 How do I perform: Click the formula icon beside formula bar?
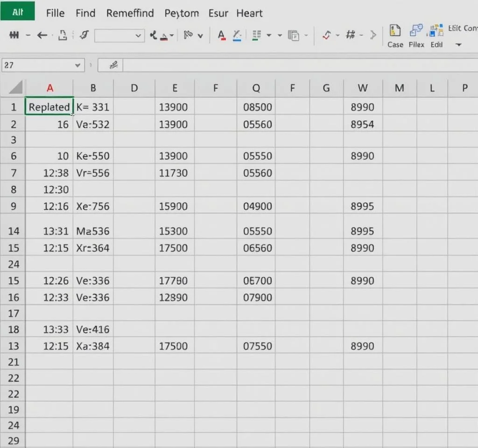[x=112, y=65]
